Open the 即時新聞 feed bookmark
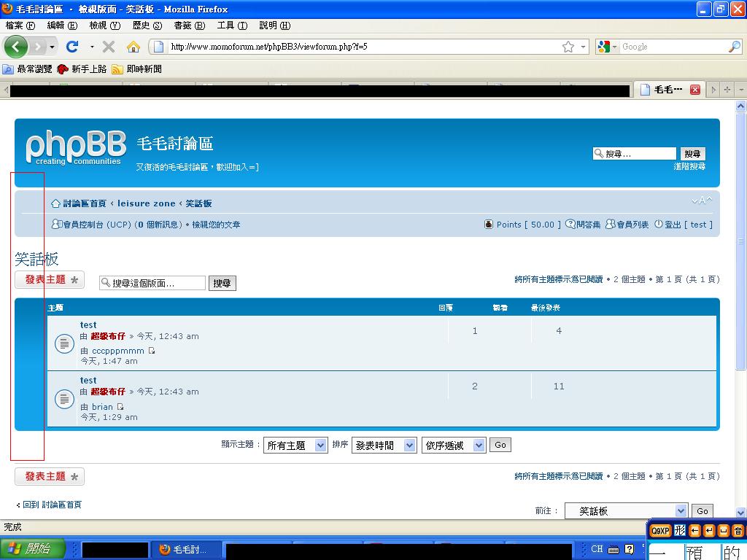 (x=136, y=69)
